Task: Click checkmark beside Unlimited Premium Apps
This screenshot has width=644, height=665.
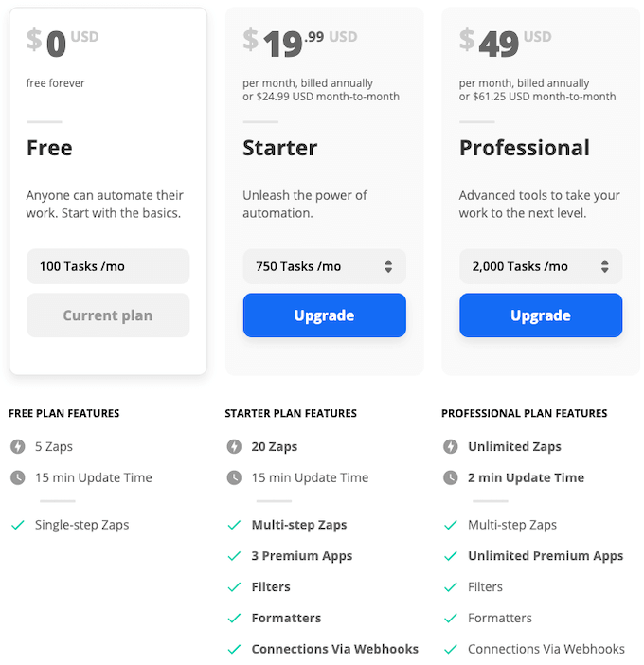Action: click(x=450, y=556)
